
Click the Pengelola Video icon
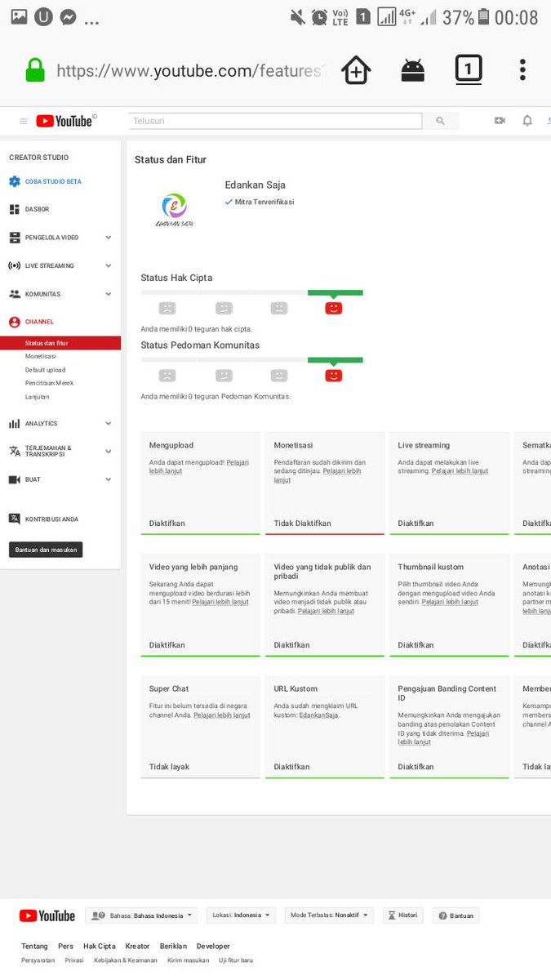coord(15,238)
